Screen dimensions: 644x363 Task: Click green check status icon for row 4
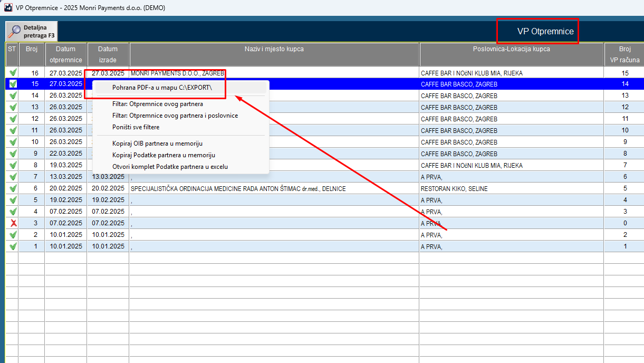pyautogui.click(x=13, y=212)
